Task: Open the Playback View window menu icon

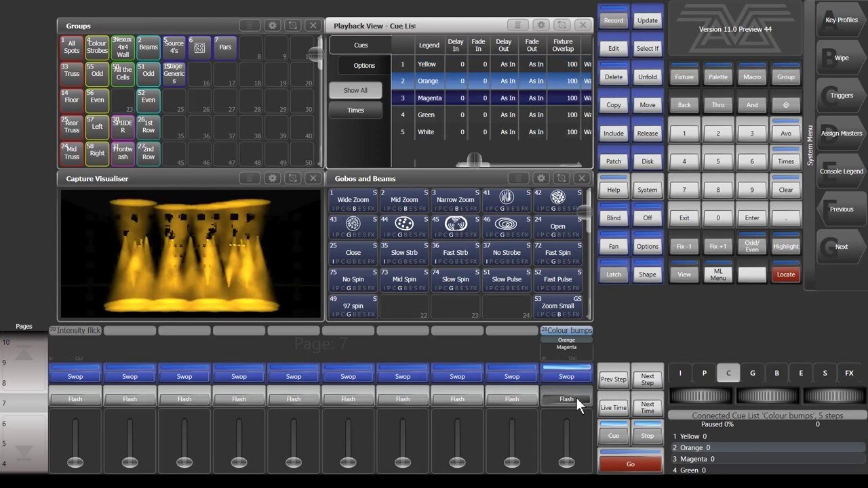Action: [x=518, y=26]
